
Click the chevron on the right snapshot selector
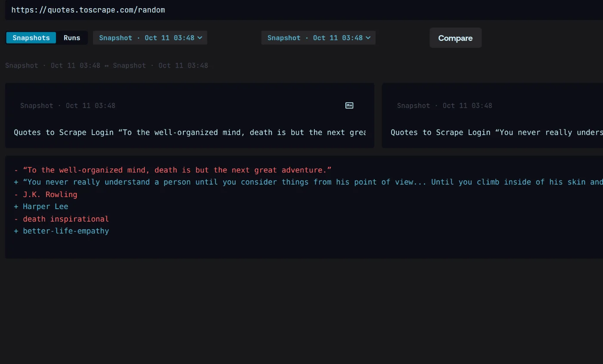(368, 38)
